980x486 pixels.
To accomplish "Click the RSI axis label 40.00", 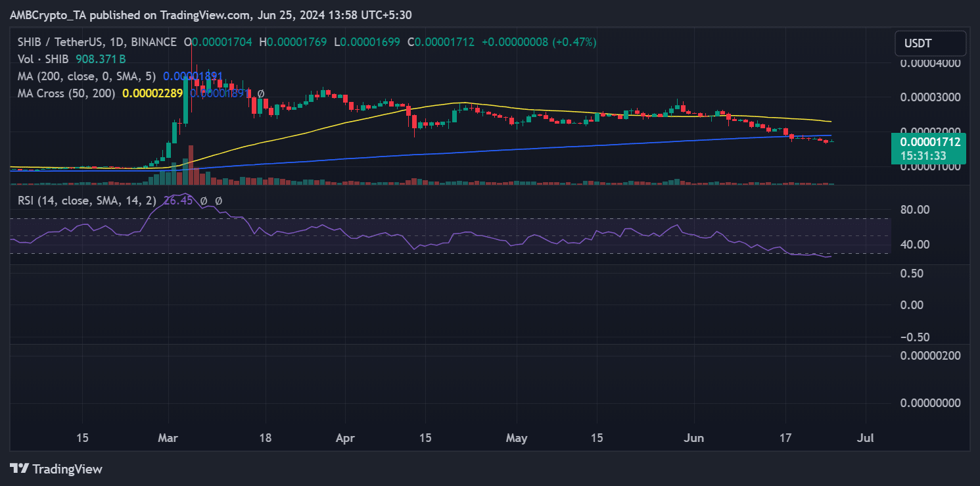I will (915, 245).
